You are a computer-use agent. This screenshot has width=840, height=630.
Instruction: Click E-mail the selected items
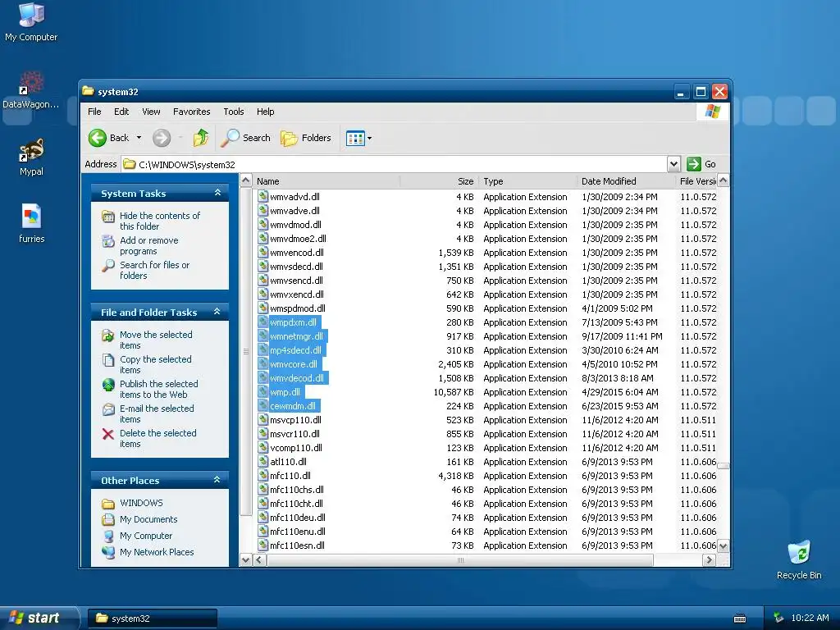click(x=157, y=413)
